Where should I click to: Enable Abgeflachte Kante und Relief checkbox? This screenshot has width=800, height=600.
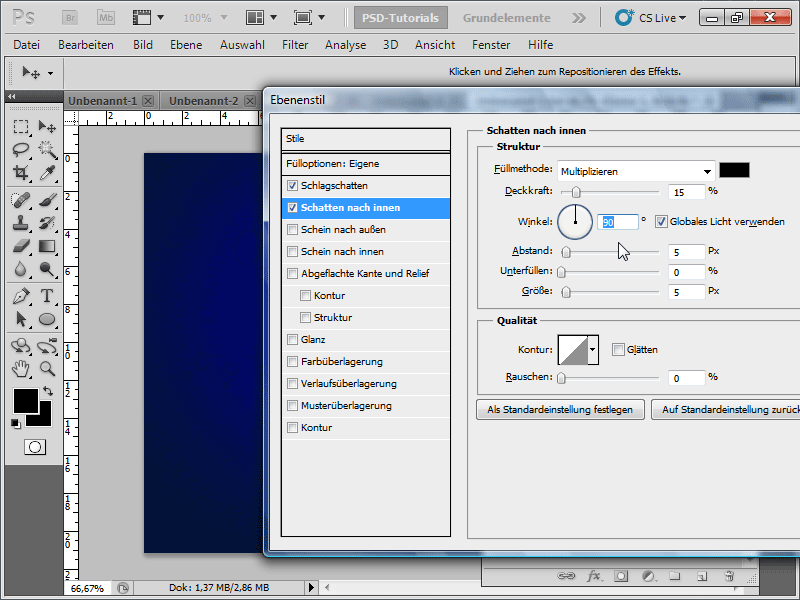(292, 273)
